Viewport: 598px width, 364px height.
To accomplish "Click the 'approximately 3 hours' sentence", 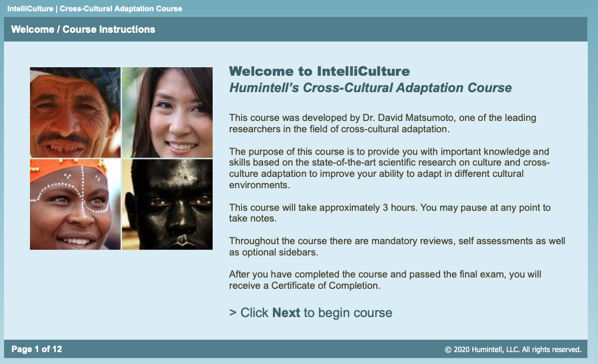I will 390,213.
